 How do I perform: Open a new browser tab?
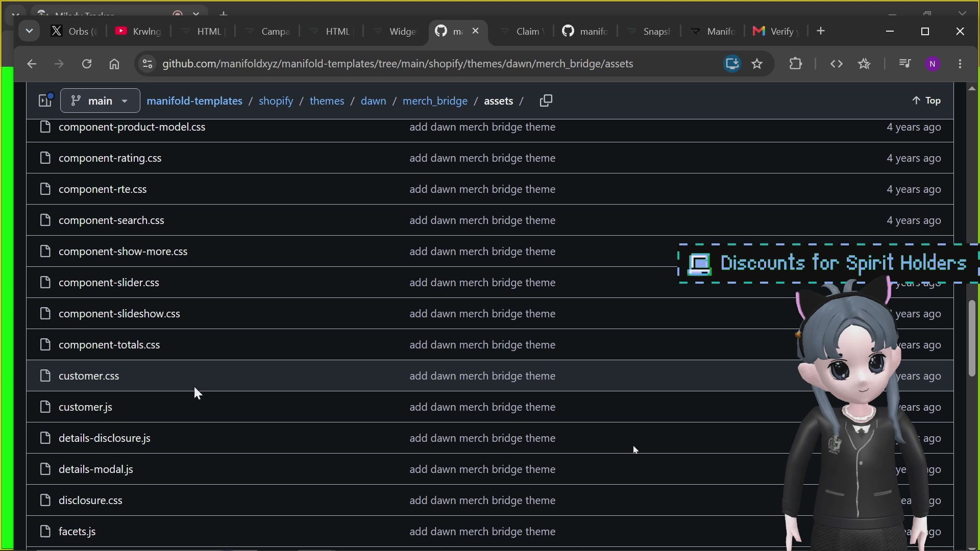(x=821, y=31)
